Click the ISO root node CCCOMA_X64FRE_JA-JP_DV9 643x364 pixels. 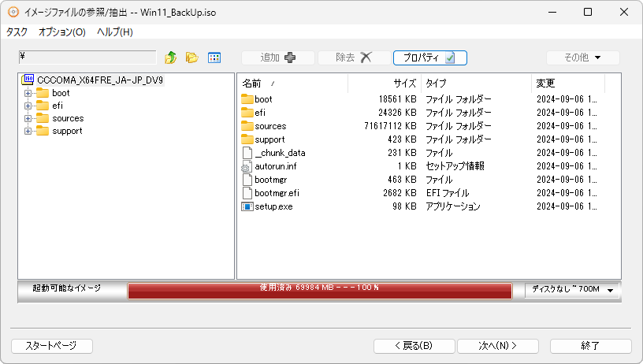pos(99,80)
